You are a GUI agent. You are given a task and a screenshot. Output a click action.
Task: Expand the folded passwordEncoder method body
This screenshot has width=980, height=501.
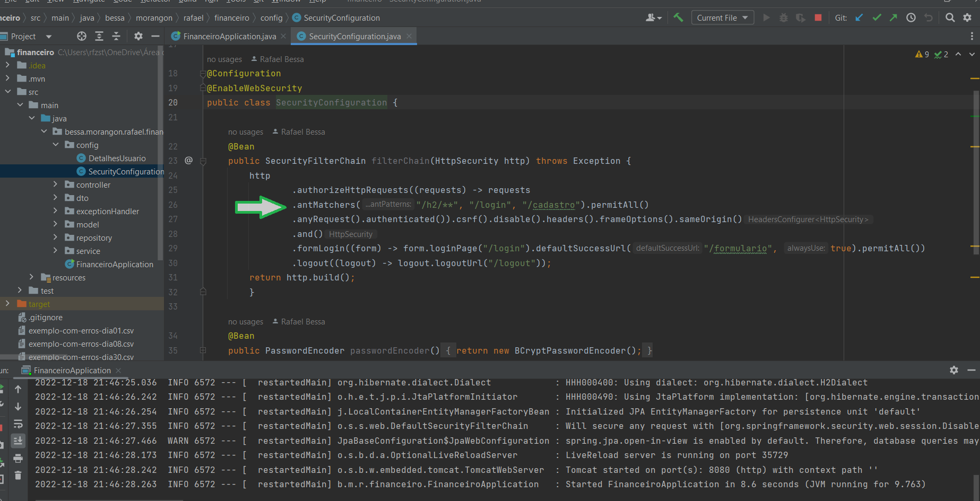203,350
